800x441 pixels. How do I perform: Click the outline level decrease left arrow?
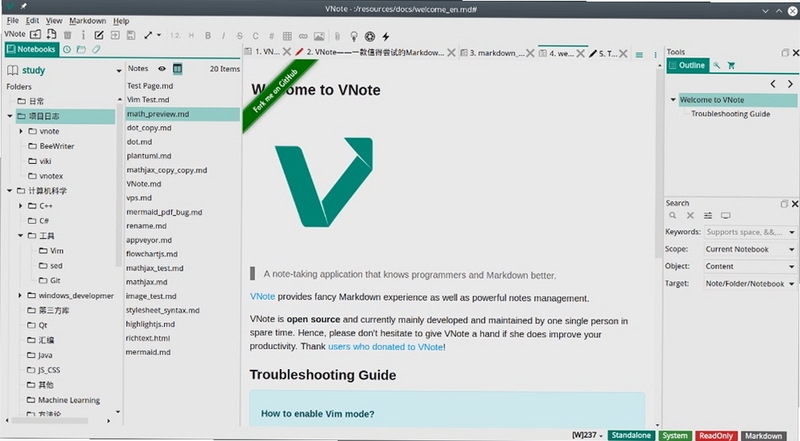(772, 84)
